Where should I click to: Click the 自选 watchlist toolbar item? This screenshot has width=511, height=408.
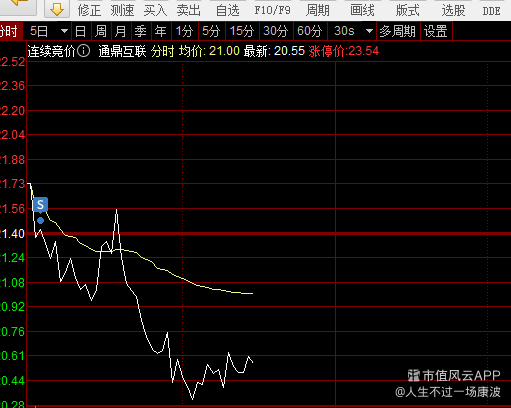click(x=228, y=10)
